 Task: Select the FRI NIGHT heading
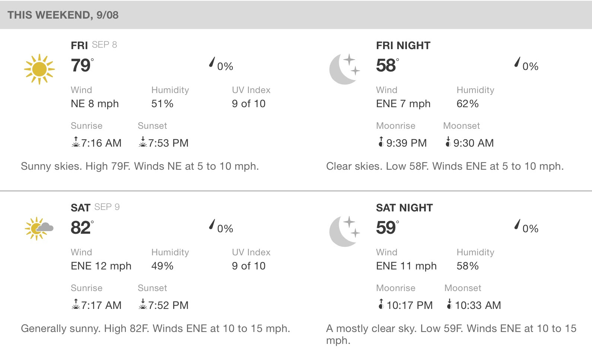pos(403,45)
